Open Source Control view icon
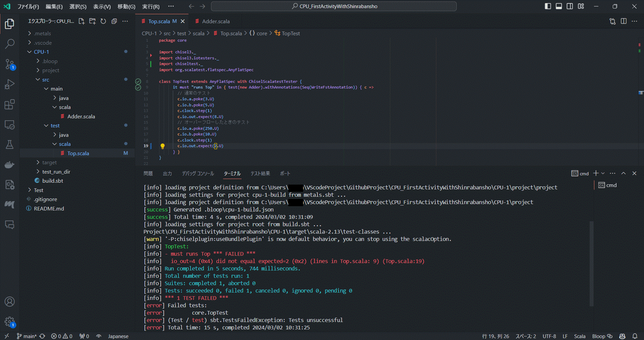644x340 pixels. pyautogui.click(x=9, y=64)
